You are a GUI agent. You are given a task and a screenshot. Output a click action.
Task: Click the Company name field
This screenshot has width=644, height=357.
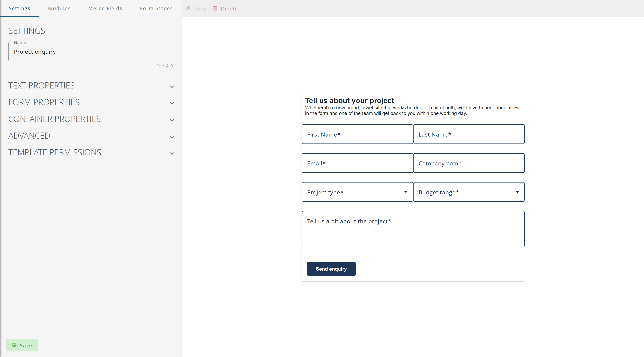tap(469, 163)
